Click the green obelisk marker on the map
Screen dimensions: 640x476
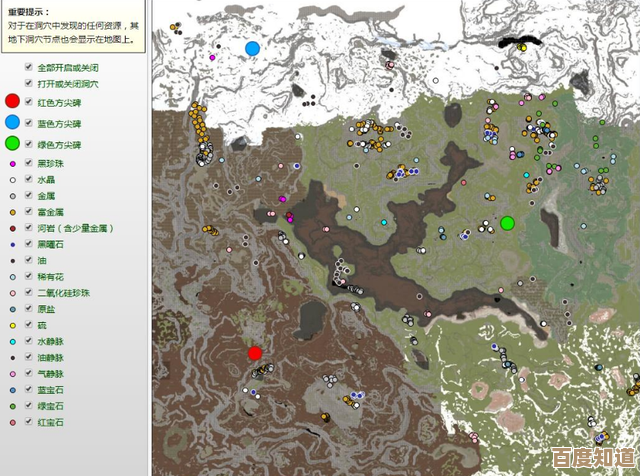(x=507, y=222)
